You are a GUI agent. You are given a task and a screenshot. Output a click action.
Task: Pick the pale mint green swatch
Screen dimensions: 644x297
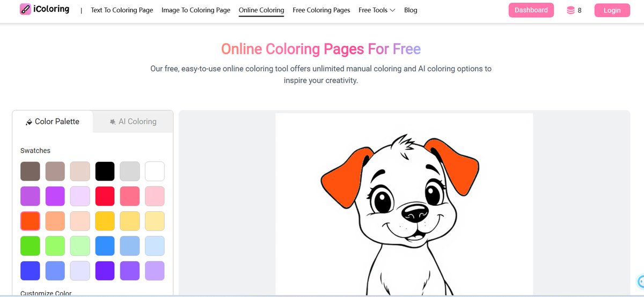coord(80,246)
